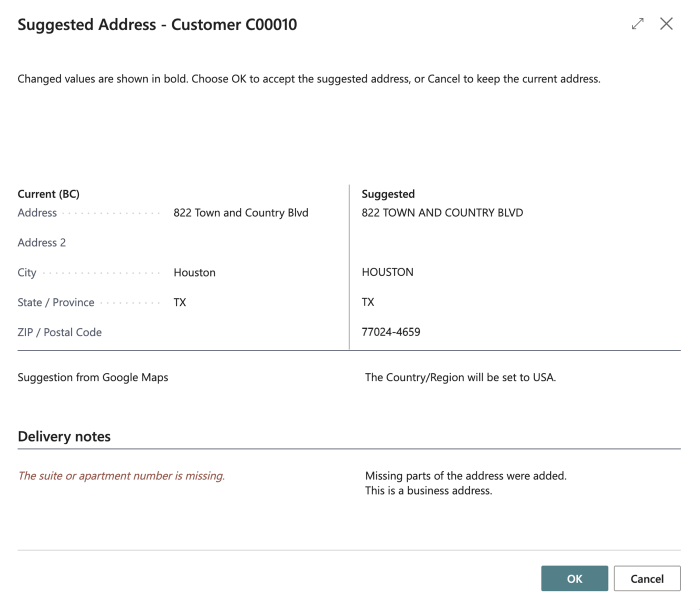Select the current Address value field
Viewport: 700px width, 610px height.
coord(241,212)
